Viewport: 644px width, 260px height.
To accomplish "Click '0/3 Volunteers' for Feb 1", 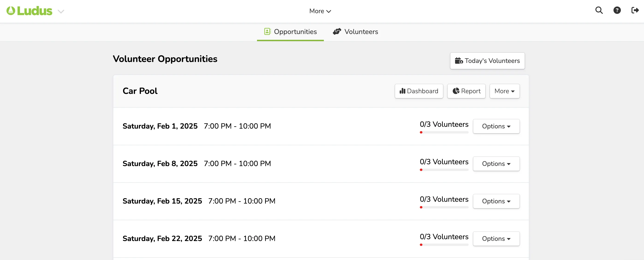I will point(444,124).
